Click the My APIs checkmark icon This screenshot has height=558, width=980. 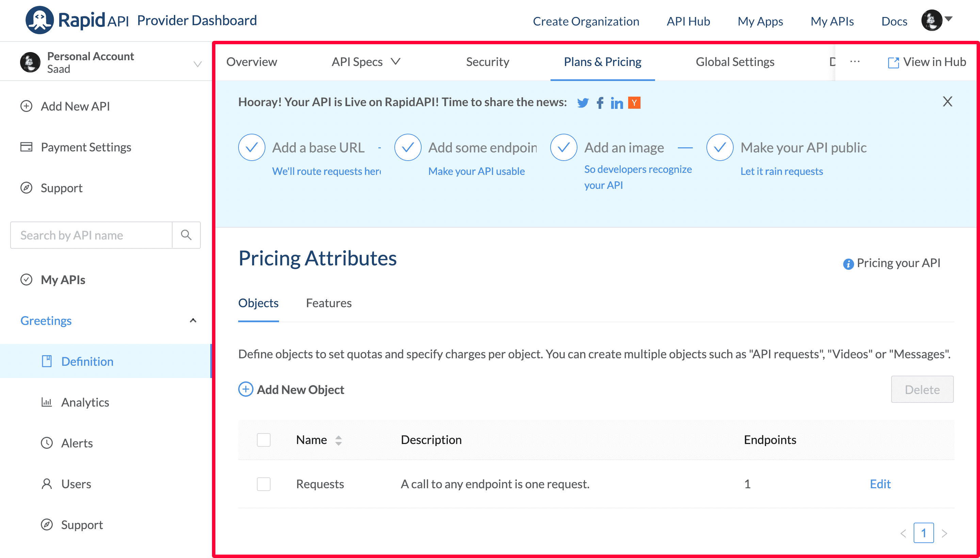coord(26,280)
